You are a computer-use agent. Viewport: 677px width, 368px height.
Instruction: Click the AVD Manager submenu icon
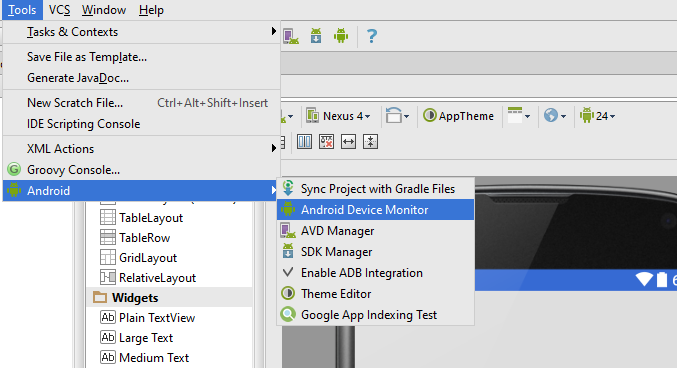click(x=288, y=231)
